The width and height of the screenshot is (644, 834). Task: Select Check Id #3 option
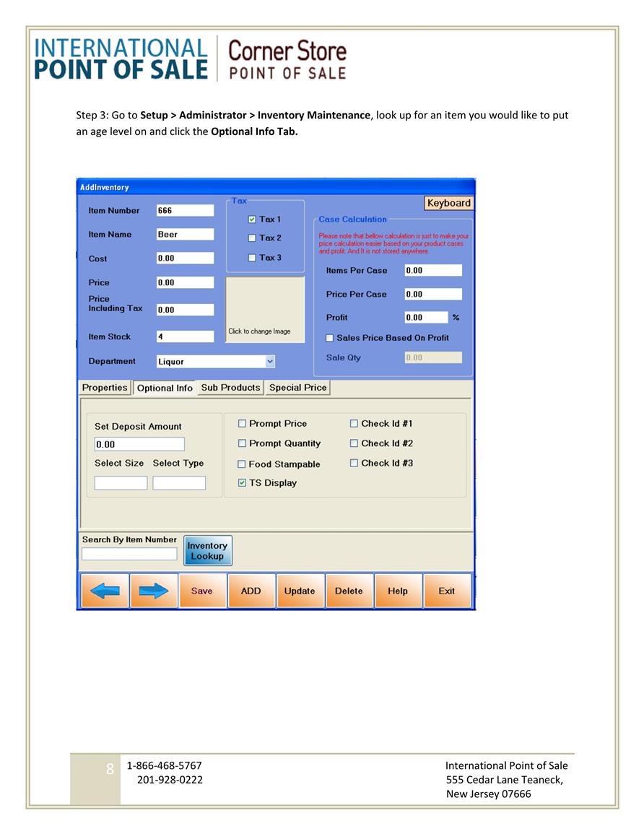click(x=354, y=463)
